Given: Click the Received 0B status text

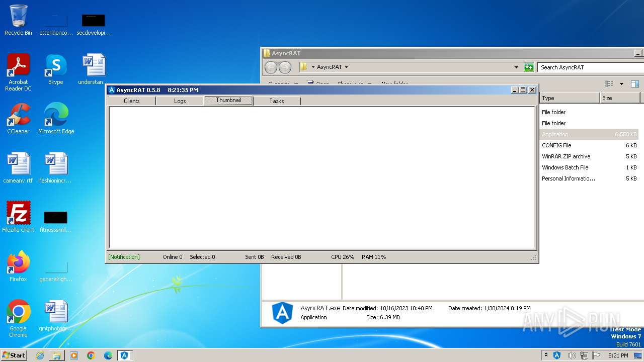Looking at the screenshot, I should [x=286, y=257].
